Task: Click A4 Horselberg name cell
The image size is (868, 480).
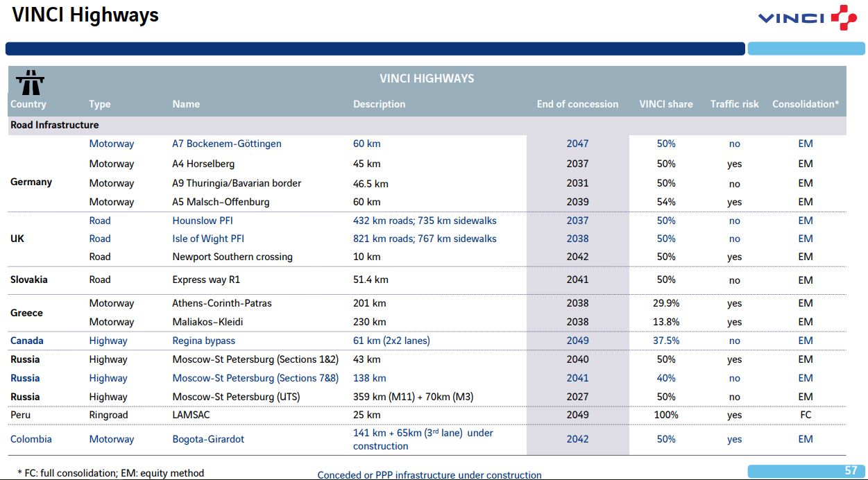Action: click(203, 164)
